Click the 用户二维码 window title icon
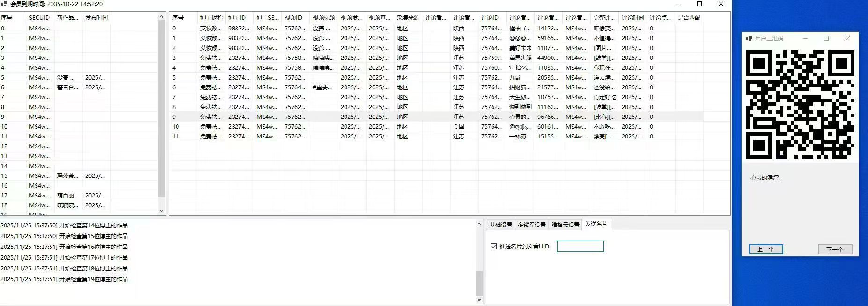Screen dimensions: 868x306 [749, 38]
